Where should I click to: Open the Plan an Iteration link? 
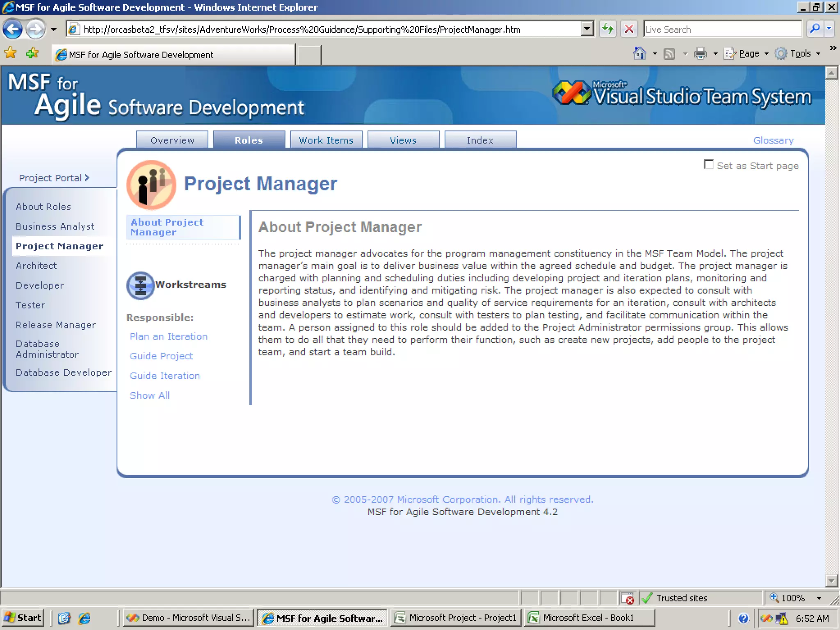169,337
